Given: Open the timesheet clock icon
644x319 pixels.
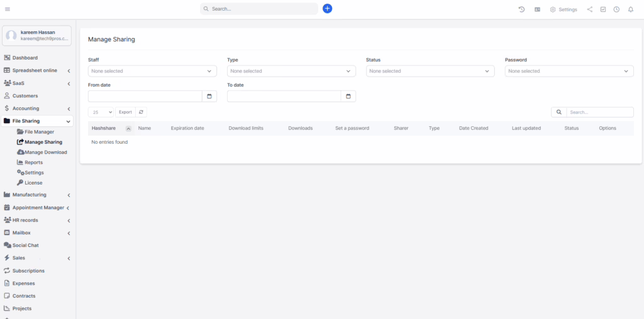Looking at the screenshot, I should tap(616, 9).
